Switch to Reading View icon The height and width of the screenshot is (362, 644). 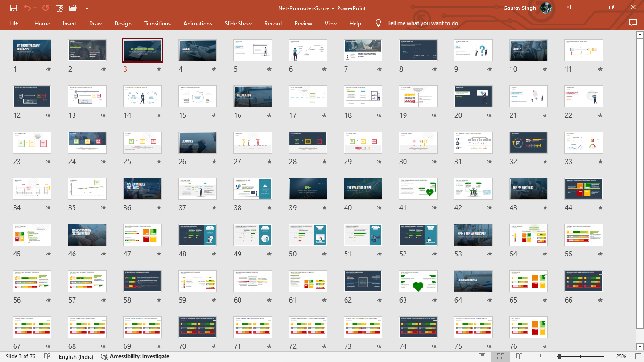click(519, 356)
